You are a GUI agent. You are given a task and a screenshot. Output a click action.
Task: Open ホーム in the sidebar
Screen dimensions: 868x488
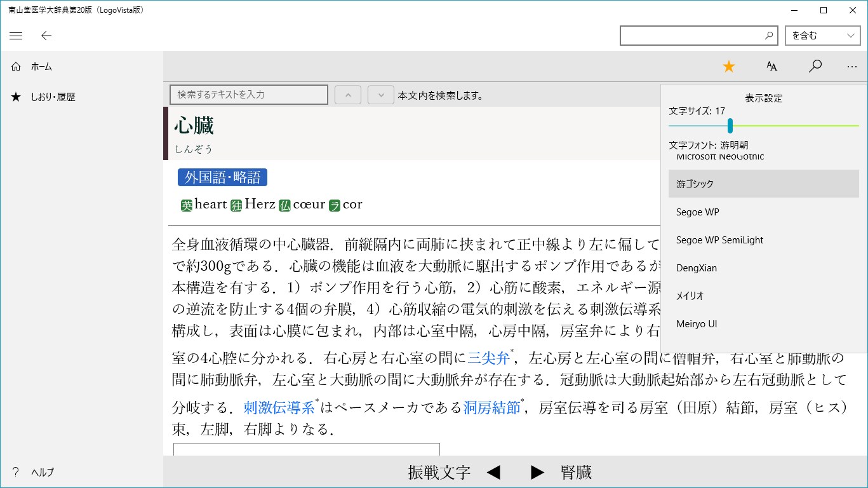(81, 67)
